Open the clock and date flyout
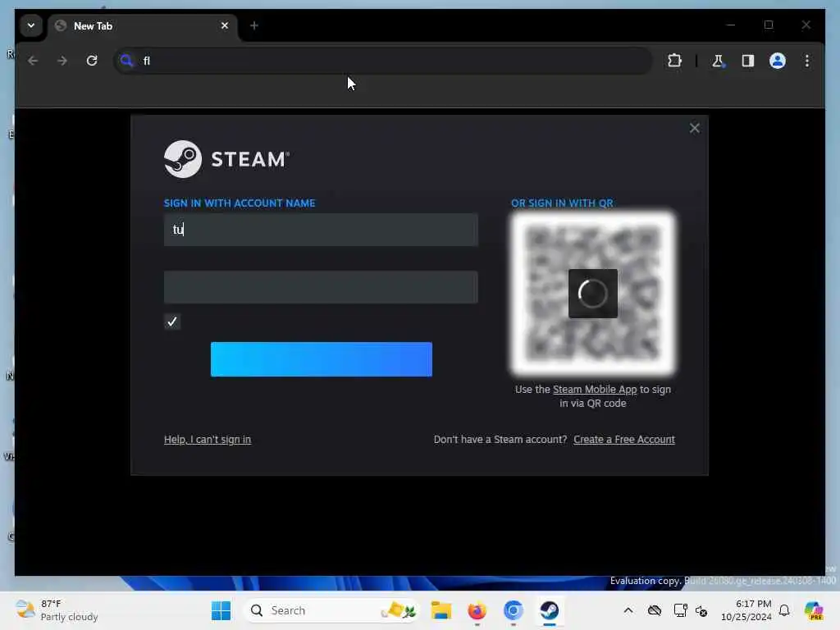Screen dimensions: 840x630 [746, 610]
